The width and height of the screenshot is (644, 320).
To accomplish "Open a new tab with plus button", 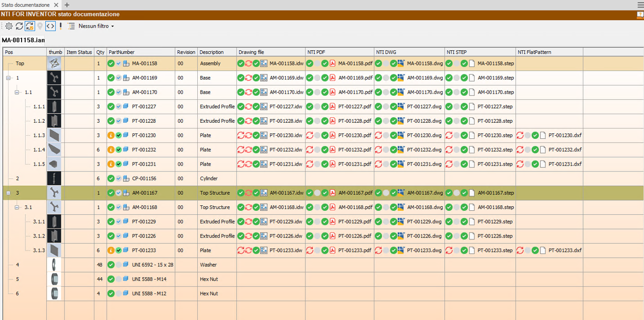I will click(x=67, y=5).
